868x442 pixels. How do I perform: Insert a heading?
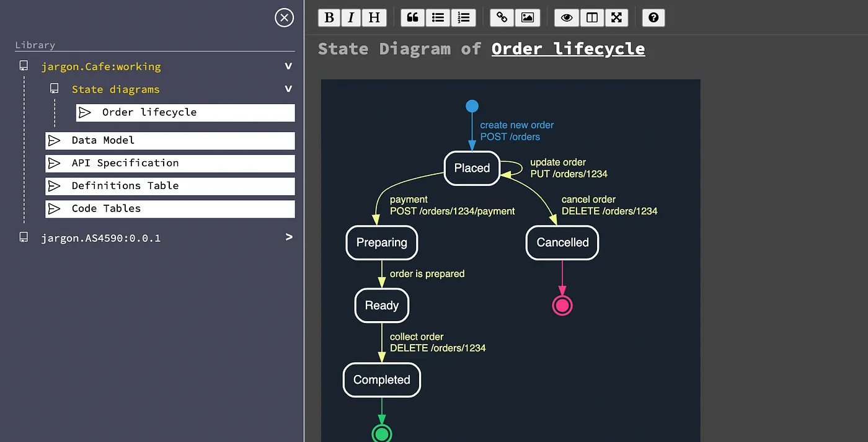[x=374, y=17]
